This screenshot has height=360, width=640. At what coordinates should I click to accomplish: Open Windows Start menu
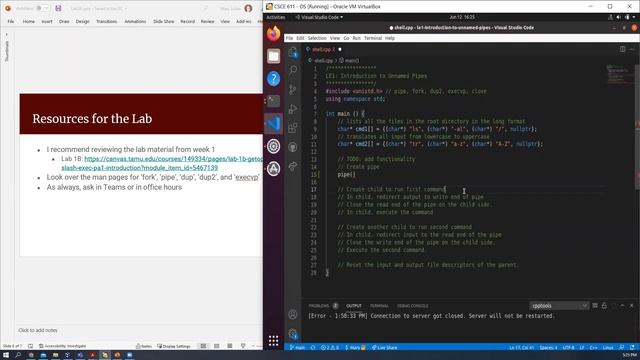6,355
